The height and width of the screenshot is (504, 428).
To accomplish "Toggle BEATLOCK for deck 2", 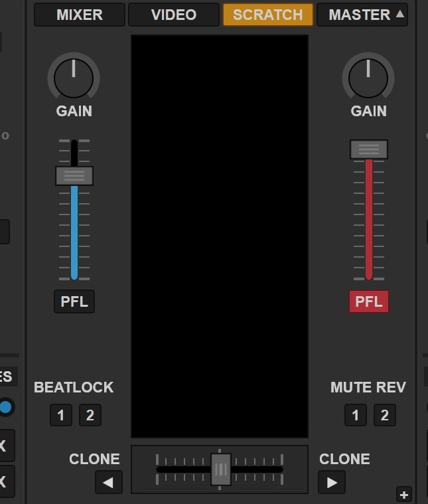I will tap(90, 415).
